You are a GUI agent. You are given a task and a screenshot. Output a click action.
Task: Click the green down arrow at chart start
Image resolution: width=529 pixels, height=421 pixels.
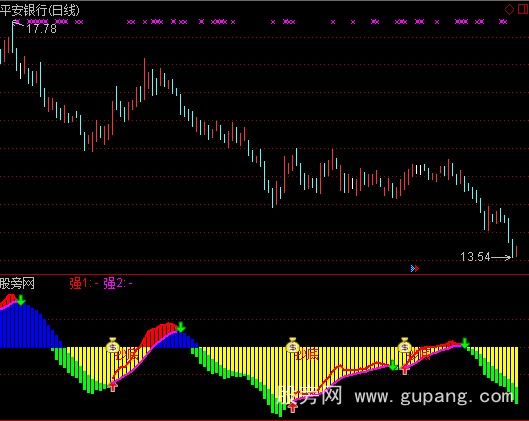tap(21, 300)
